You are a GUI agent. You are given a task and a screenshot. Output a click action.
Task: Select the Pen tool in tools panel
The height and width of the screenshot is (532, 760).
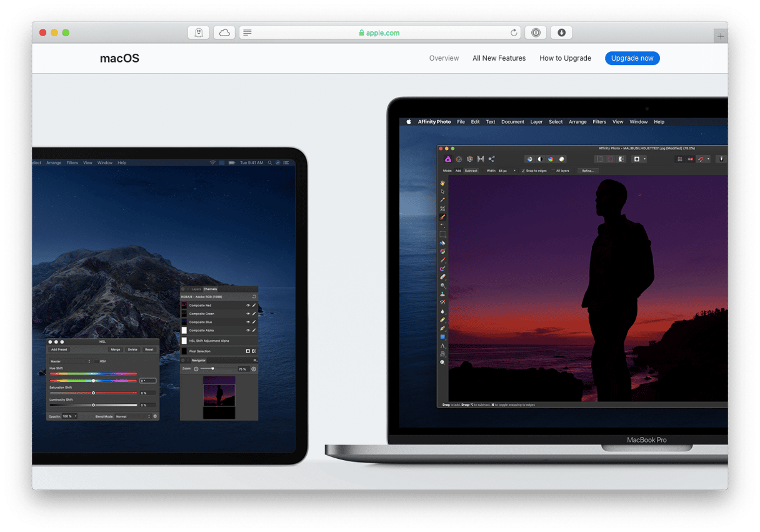click(442, 328)
